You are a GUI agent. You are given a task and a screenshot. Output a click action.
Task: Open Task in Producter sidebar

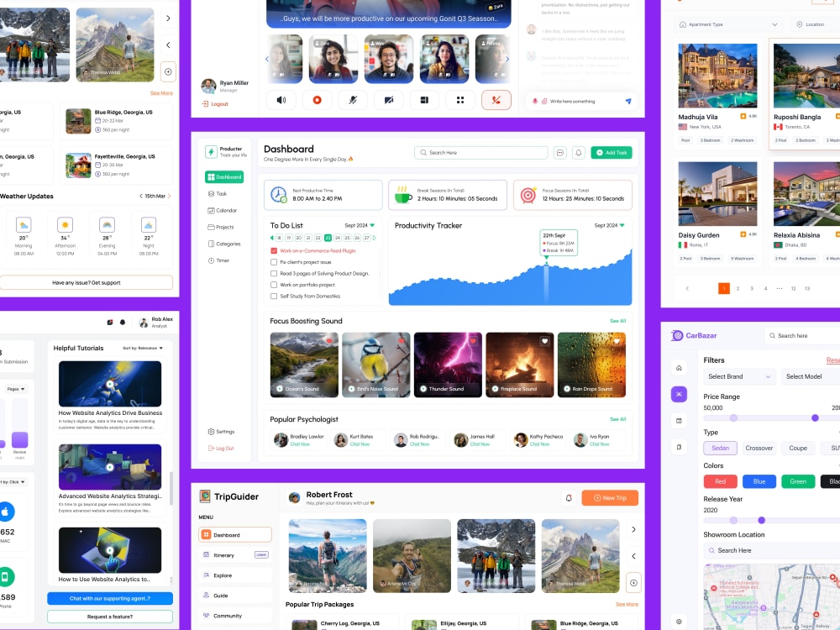coord(218,193)
